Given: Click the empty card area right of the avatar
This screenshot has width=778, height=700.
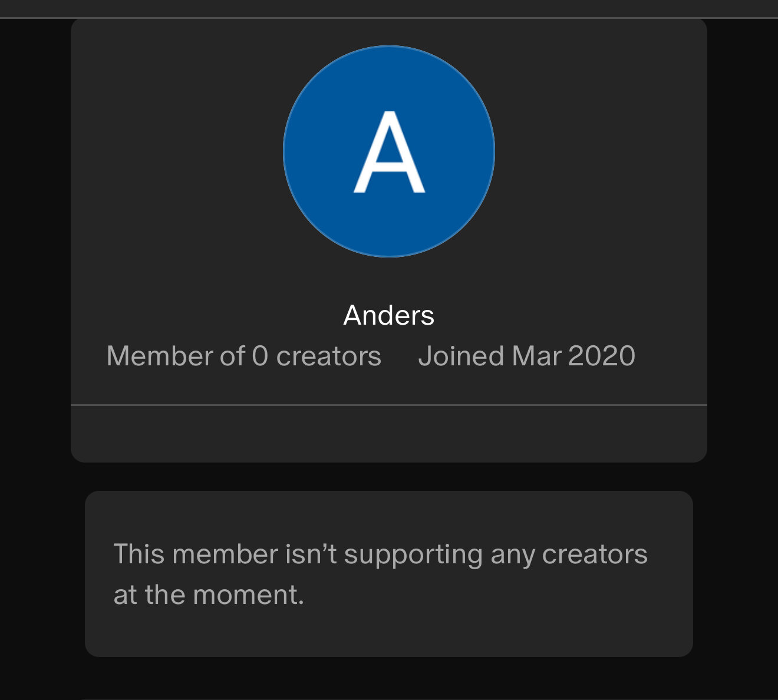Looking at the screenshot, I should click(601, 151).
